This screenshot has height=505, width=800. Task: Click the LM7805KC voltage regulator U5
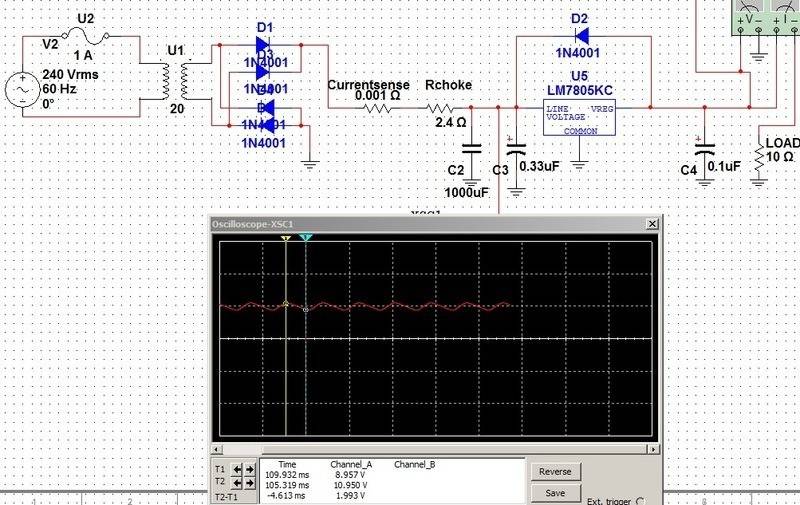(x=578, y=117)
